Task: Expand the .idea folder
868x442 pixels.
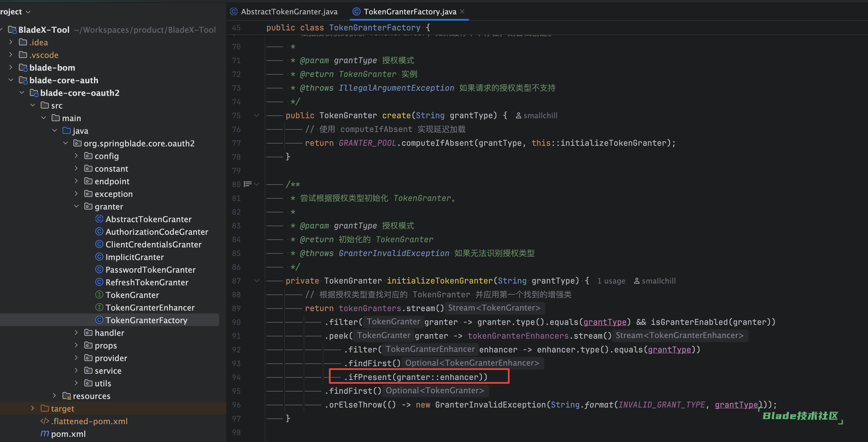Action: [11, 42]
